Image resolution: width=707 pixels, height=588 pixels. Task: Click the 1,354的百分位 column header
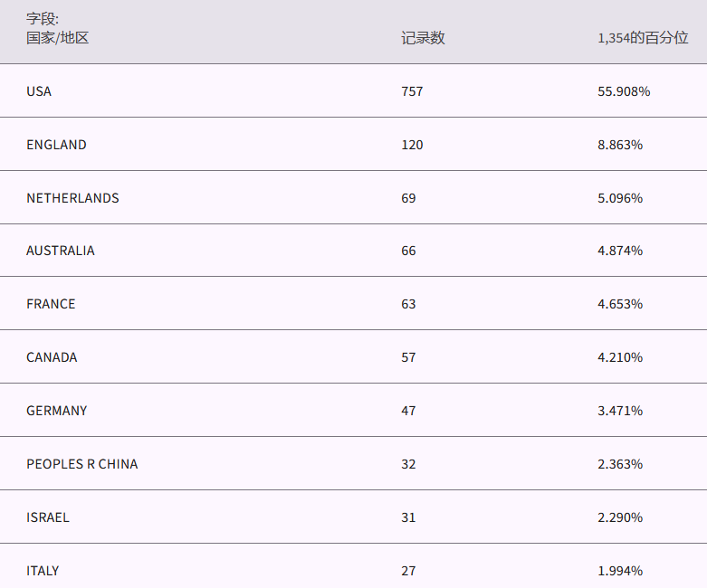click(643, 38)
